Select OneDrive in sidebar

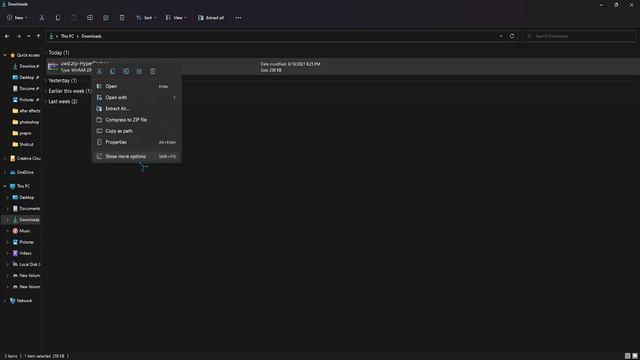(22, 172)
